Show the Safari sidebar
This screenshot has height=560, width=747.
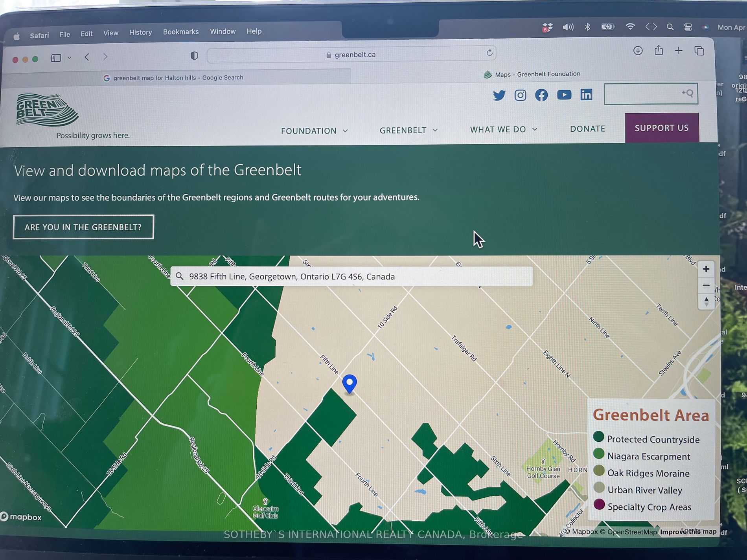56,58
